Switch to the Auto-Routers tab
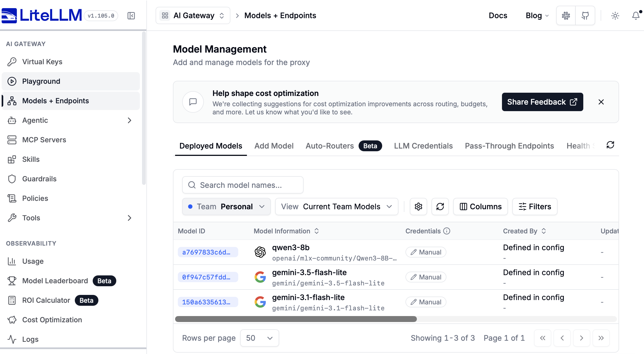This screenshot has width=644, height=354. (344, 146)
